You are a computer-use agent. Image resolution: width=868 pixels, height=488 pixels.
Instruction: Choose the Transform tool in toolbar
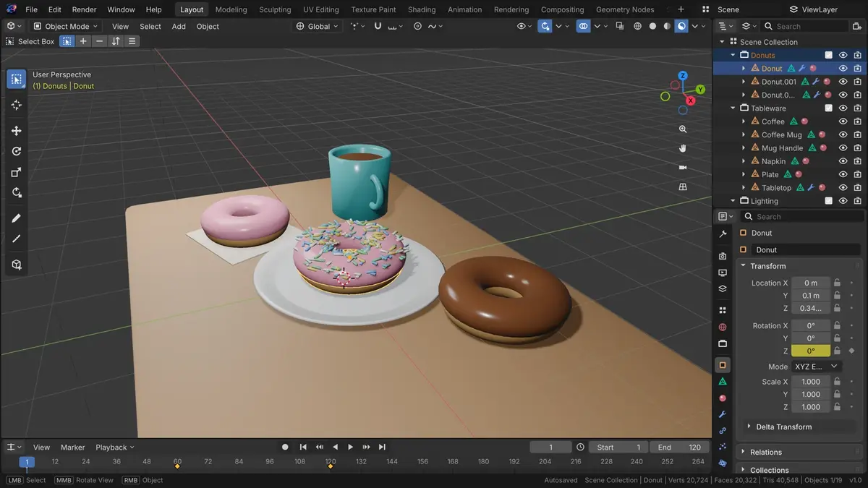tap(17, 192)
